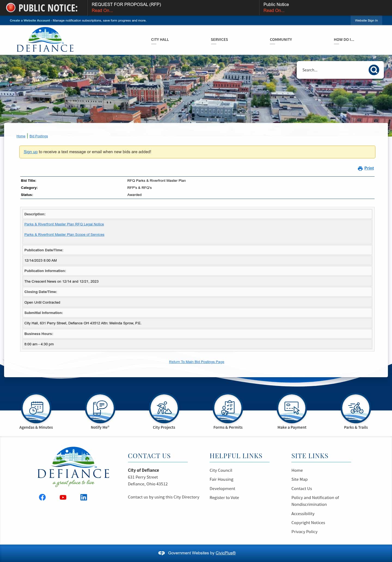Open Site Map link

pos(299,479)
